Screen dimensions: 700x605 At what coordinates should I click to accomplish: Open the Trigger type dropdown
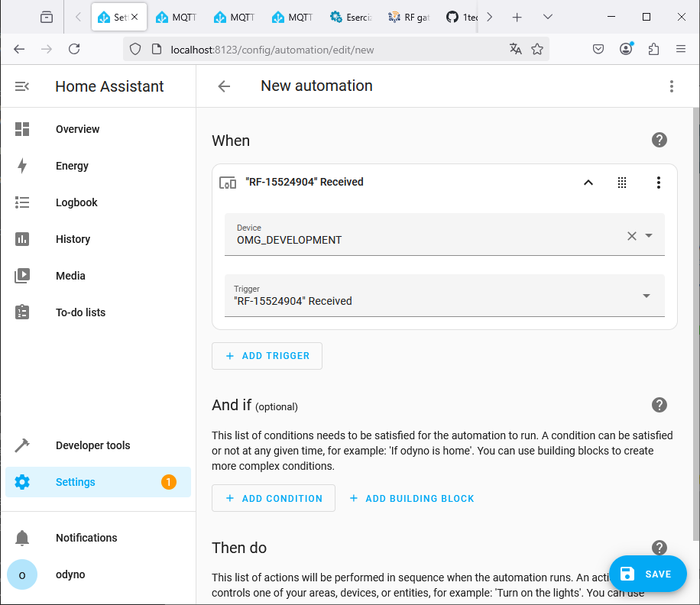646,296
